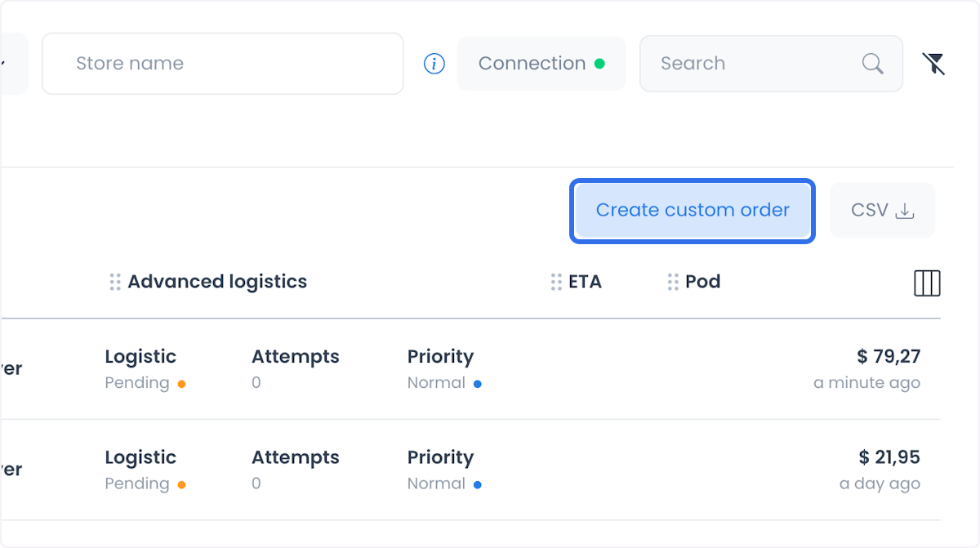980x548 pixels.
Task: Click the Advanced logistics column header
Action: point(217,282)
